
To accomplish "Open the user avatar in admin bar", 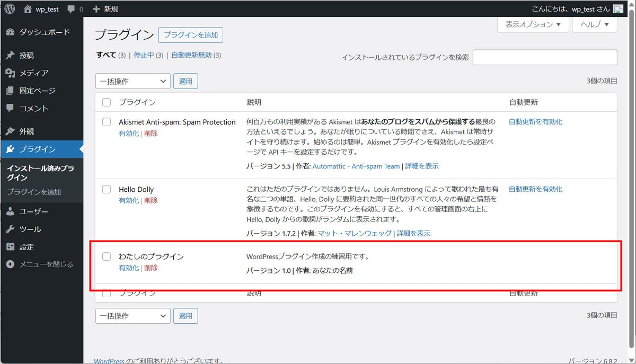I will tap(618, 9).
